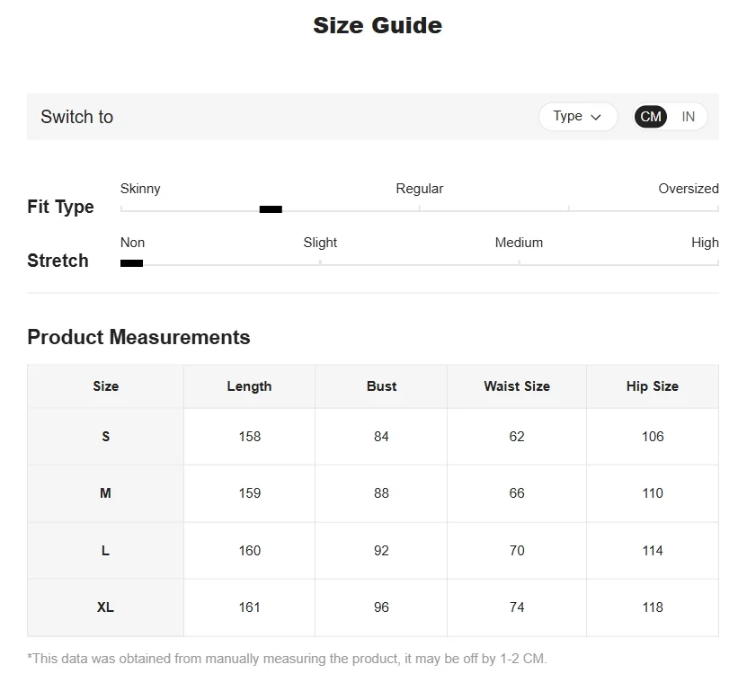
Task: Switch units to IN
Action: pyautogui.click(x=688, y=117)
